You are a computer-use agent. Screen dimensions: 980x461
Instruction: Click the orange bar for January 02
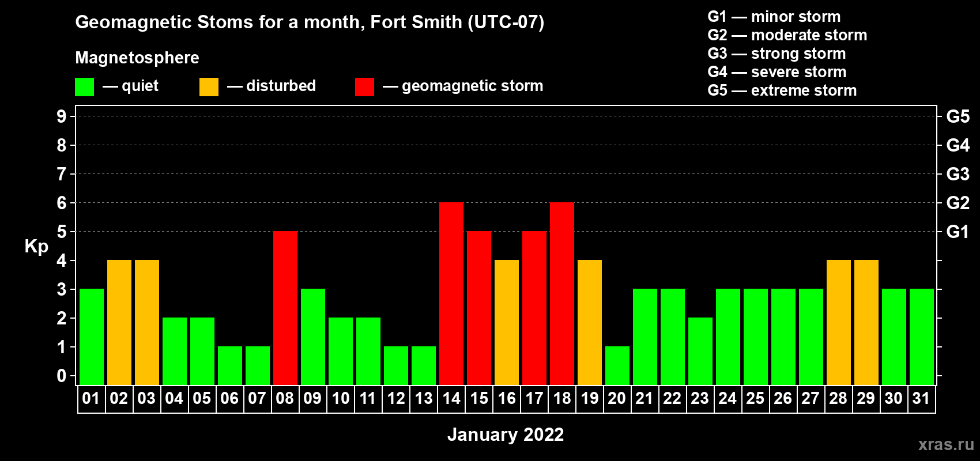[119, 323]
